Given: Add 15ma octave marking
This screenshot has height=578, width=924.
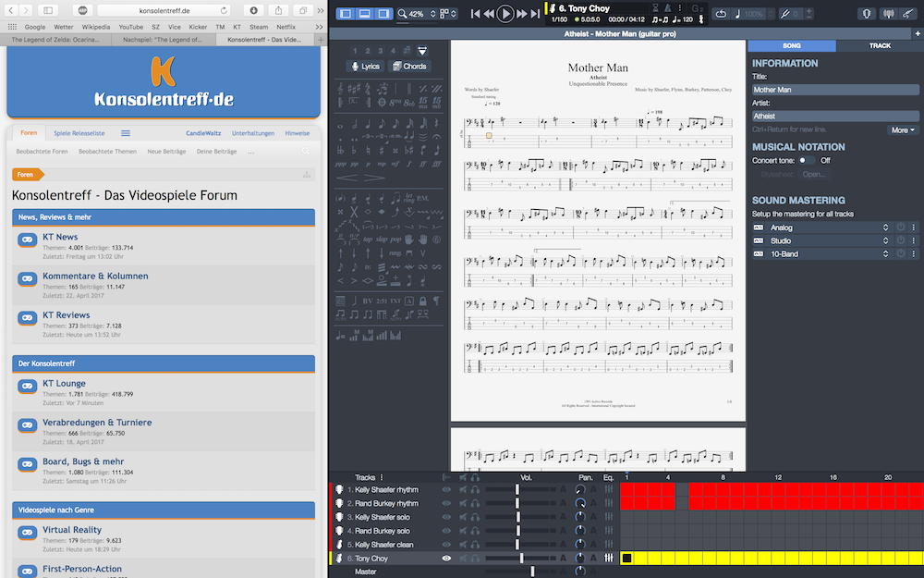Looking at the screenshot, I should tap(423, 103).
